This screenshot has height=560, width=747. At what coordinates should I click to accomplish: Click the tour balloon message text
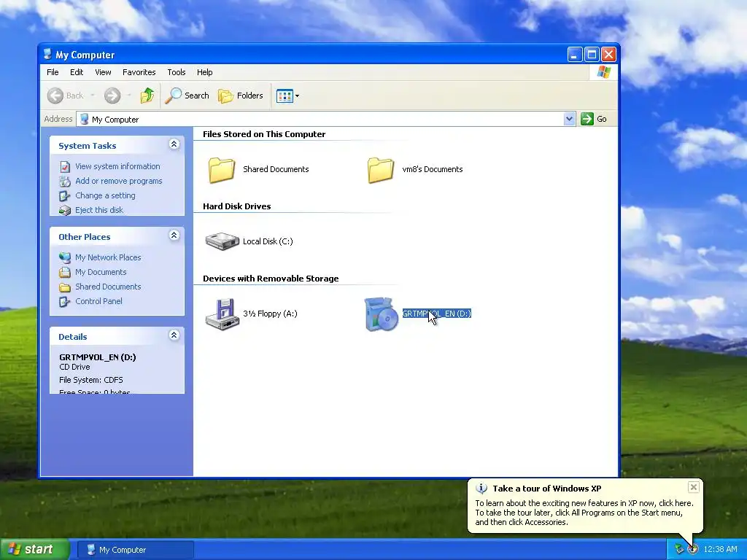584,513
